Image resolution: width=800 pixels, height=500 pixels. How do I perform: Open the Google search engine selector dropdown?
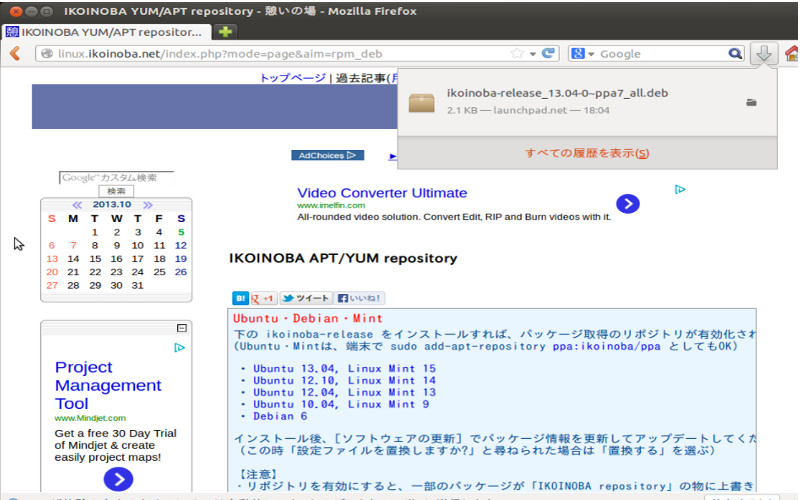(582, 54)
